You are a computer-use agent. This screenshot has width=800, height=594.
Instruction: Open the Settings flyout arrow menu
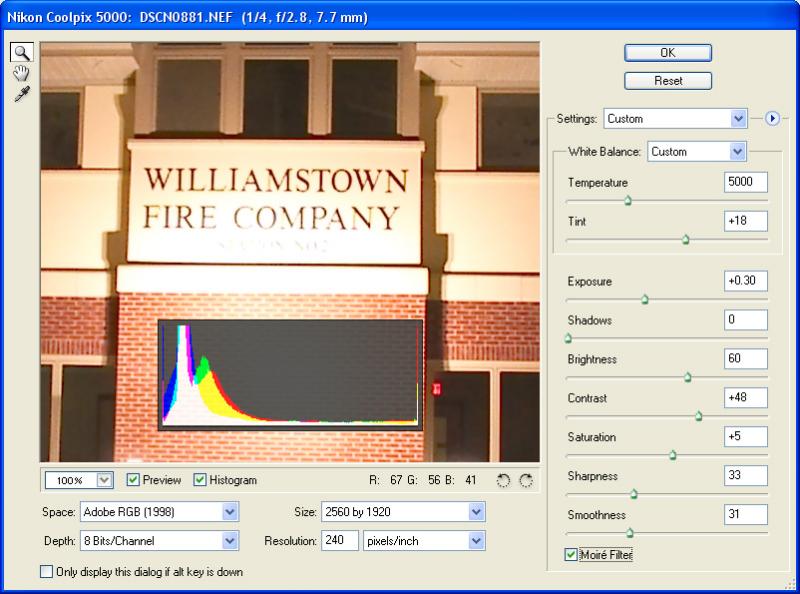pos(772,119)
